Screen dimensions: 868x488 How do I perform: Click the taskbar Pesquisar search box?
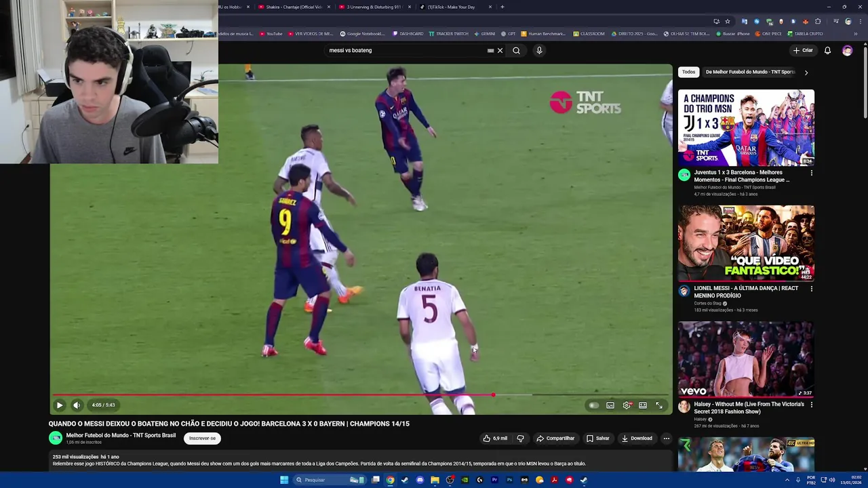[330, 480]
